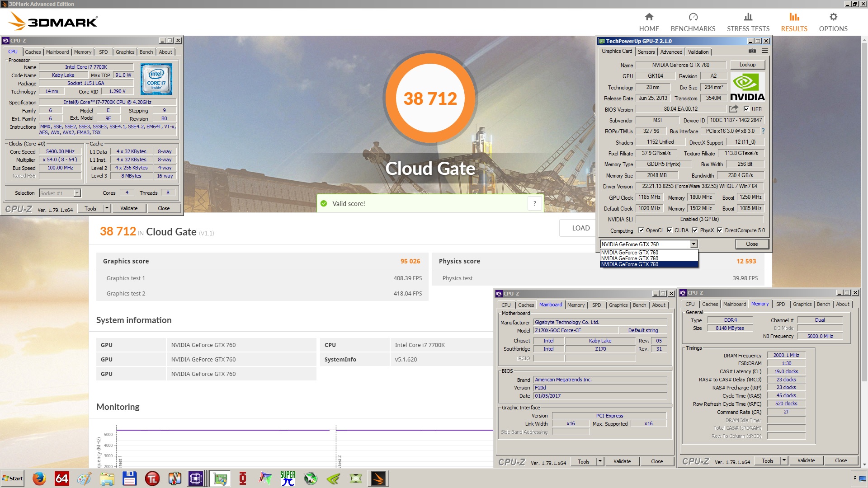Screen dimensions: 868x488
Task: Select highlighted third GTX 760 dropdown entry
Action: pos(649,264)
